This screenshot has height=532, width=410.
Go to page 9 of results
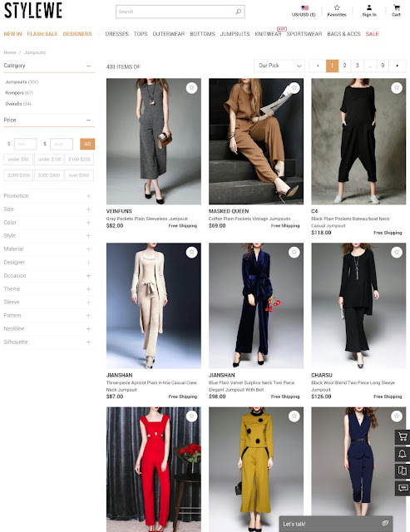[383, 66]
